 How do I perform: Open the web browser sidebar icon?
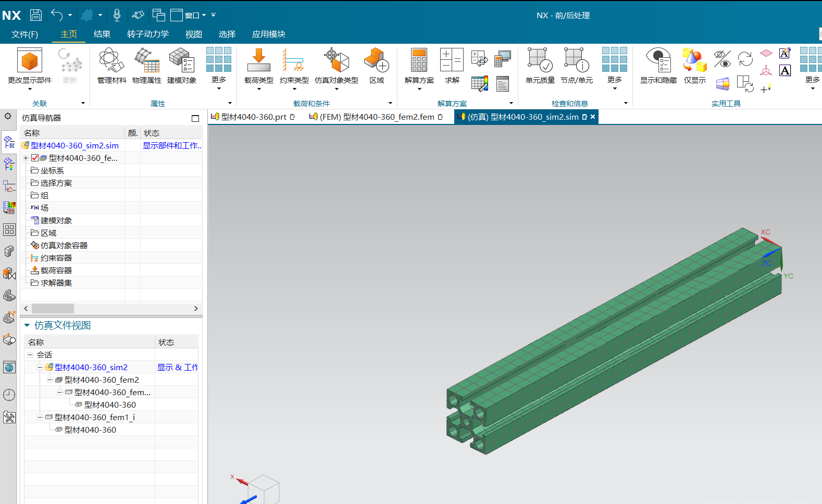tap(9, 368)
